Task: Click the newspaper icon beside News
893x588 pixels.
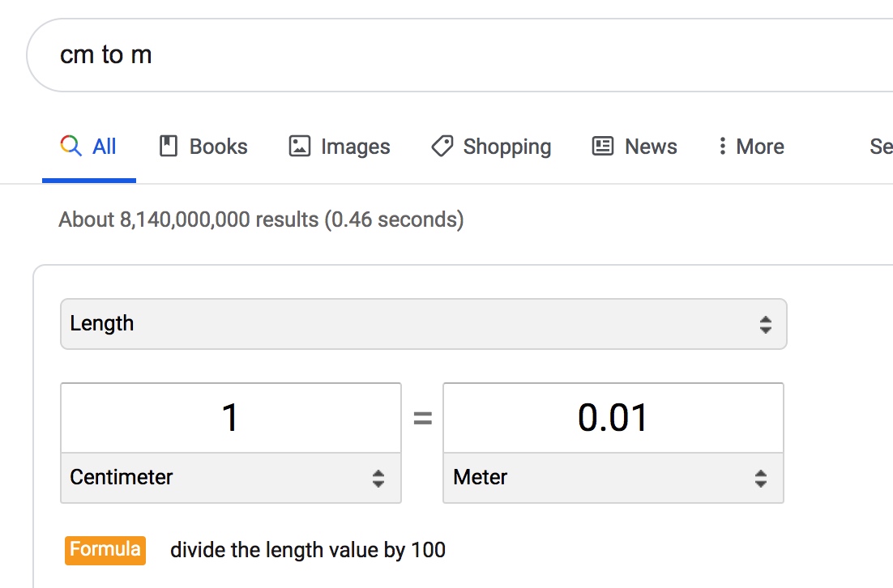Action: (603, 146)
